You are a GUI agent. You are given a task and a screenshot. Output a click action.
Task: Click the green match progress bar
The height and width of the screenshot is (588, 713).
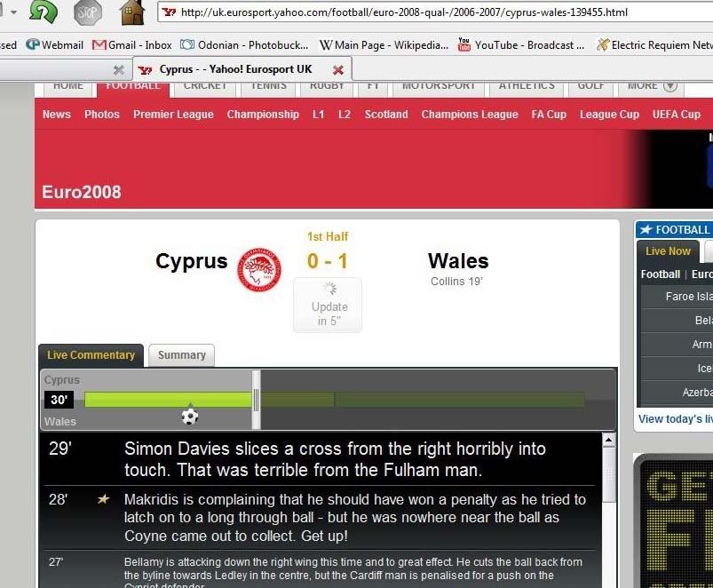click(x=168, y=400)
